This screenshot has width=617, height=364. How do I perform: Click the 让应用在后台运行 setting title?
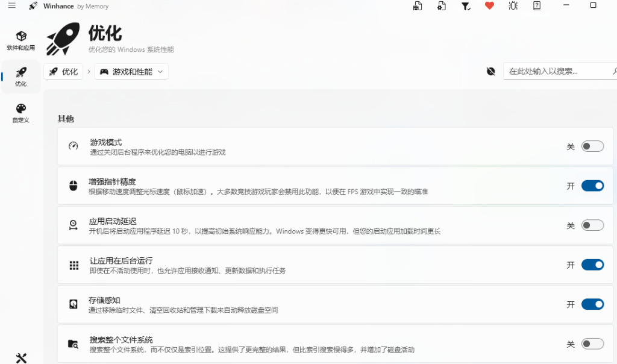click(121, 260)
